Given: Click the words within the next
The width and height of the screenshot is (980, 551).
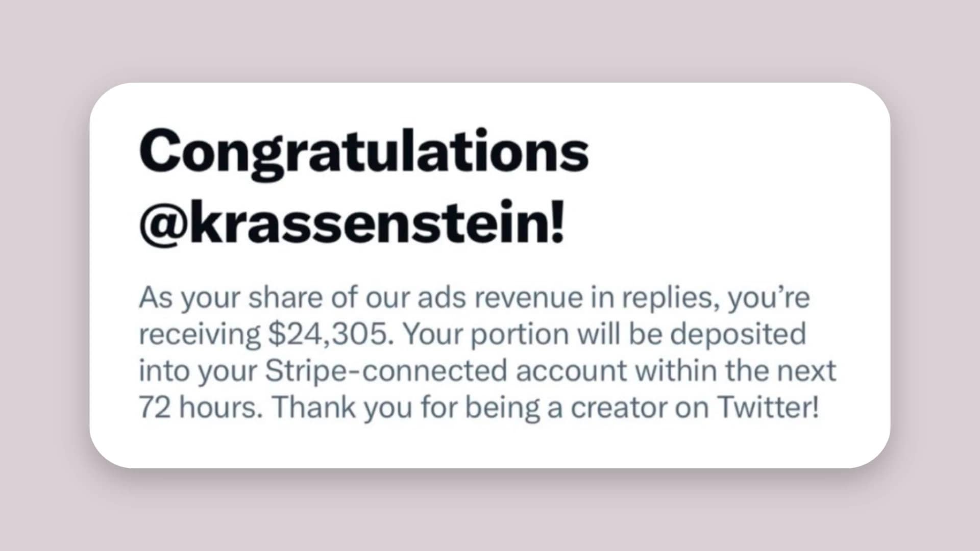Looking at the screenshot, I should point(736,371).
